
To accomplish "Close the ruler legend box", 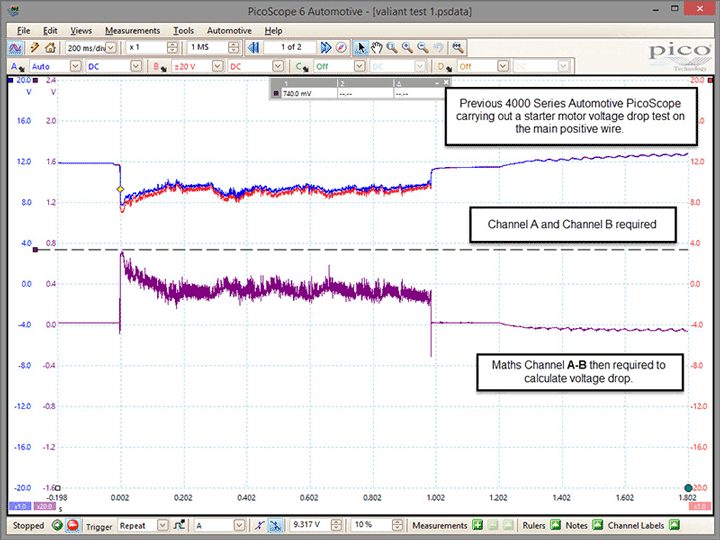I will click(x=446, y=83).
